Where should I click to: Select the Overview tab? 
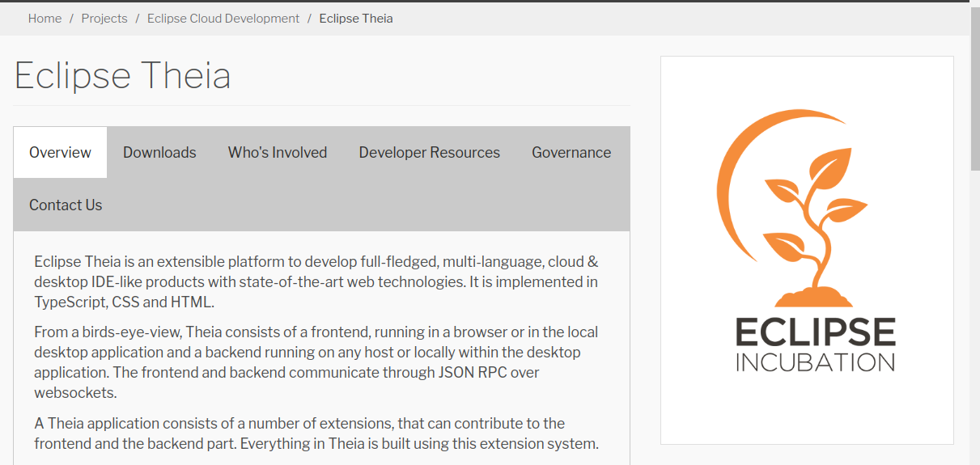[x=61, y=152]
